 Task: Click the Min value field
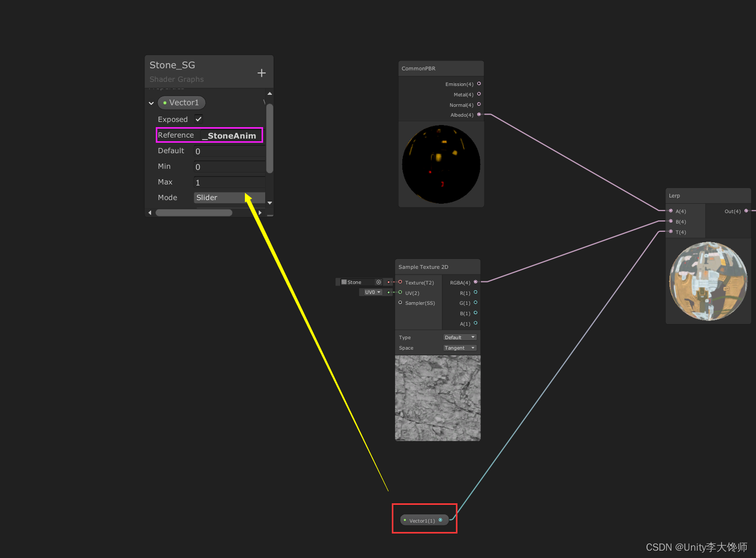pos(230,167)
